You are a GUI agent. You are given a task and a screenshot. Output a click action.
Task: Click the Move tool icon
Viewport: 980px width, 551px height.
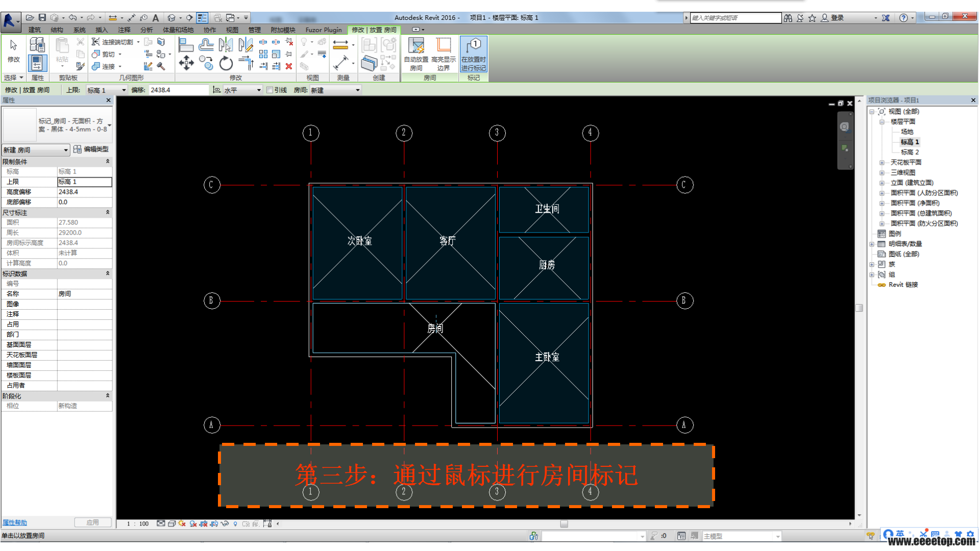[x=186, y=63]
